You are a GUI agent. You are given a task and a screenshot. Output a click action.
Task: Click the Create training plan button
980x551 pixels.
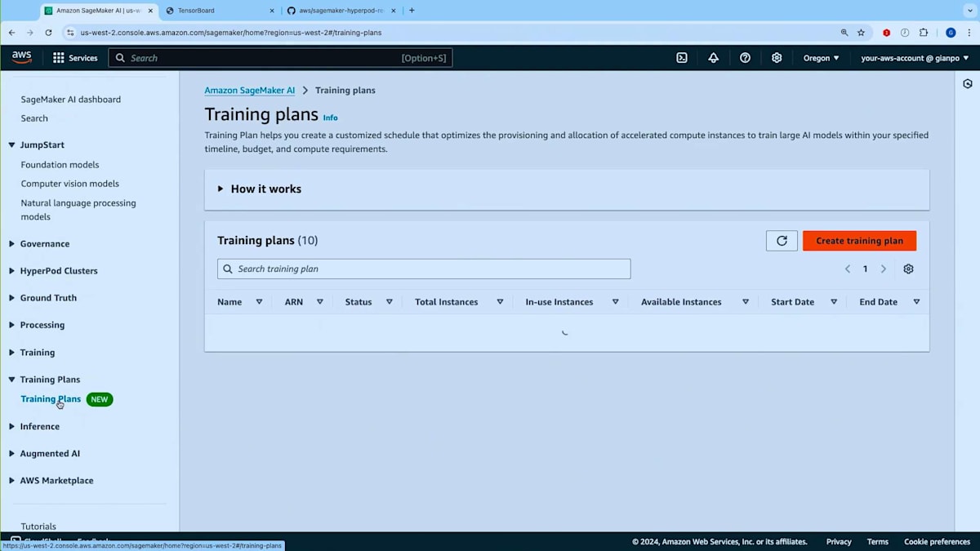(x=859, y=241)
